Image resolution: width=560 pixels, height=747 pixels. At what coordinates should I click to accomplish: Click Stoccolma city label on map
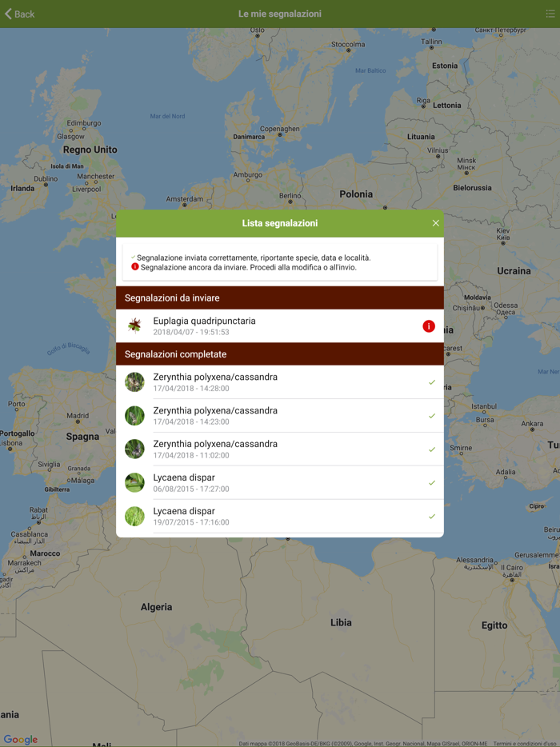[x=348, y=44]
